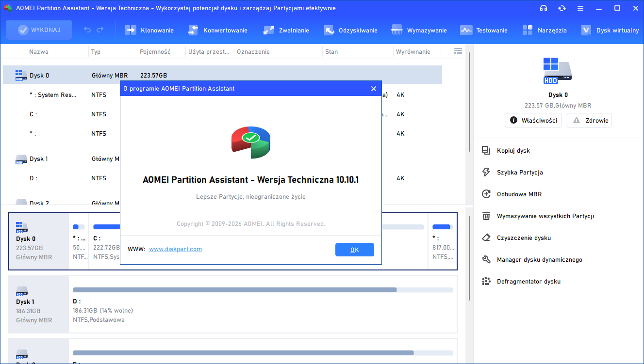Click the headset support icon in title bar
Image resolution: width=644 pixels, height=364 pixels.
[x=544, y=8]
